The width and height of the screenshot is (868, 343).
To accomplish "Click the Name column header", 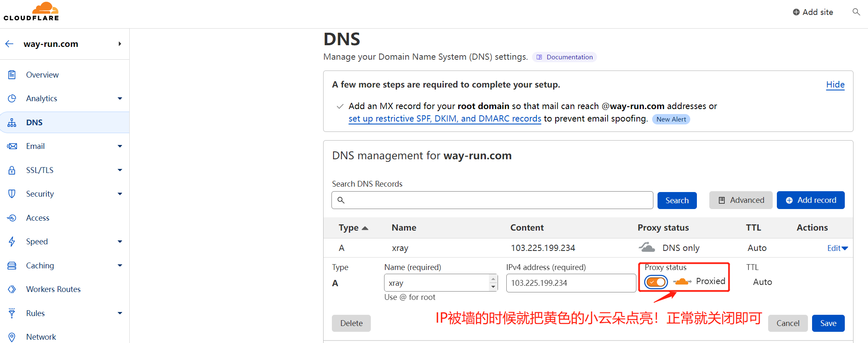I will tap(404, 228).
